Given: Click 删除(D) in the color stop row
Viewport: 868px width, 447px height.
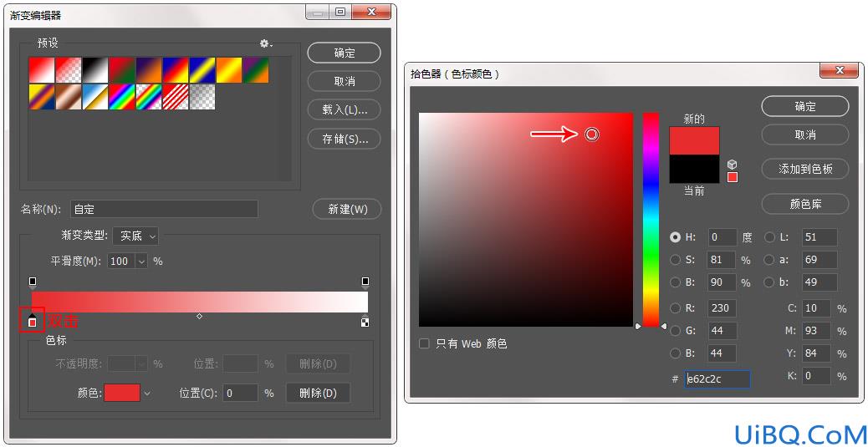Looking at the screenshot, I should 319,394.
